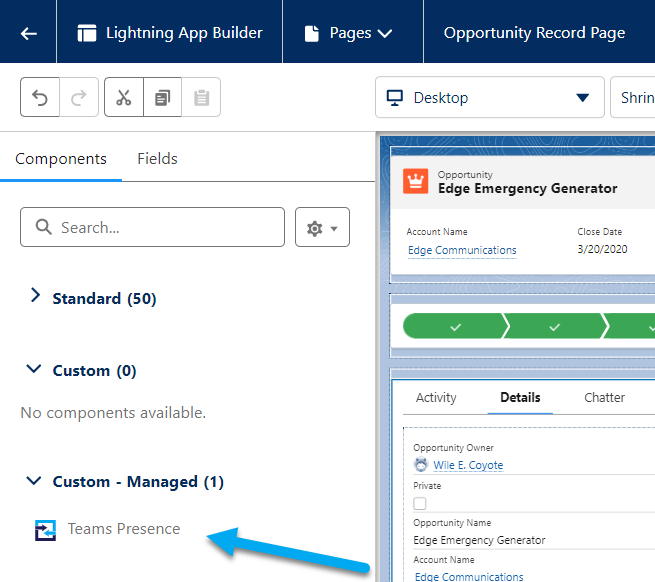The height and width of the screenshot is (582, 655).
Task: Click No components available text
Action: coord(113,413)
